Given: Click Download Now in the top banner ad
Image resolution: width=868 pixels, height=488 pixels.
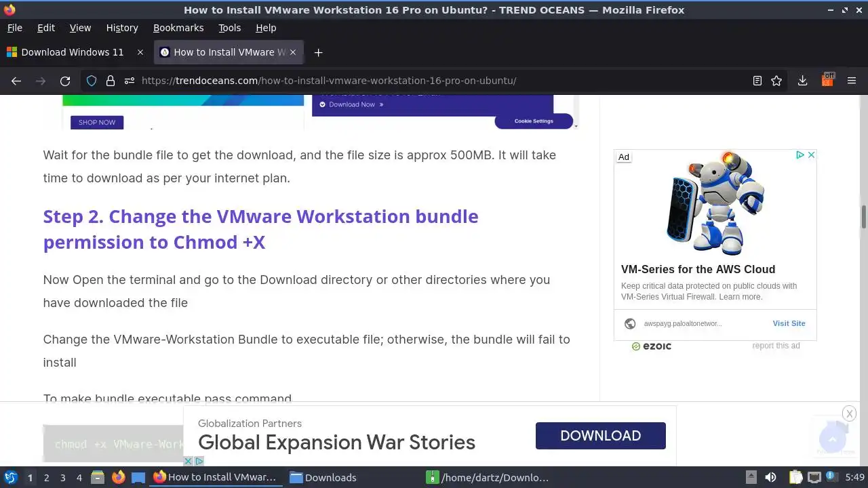Looking at the screenshot, I should coord(352,104).
